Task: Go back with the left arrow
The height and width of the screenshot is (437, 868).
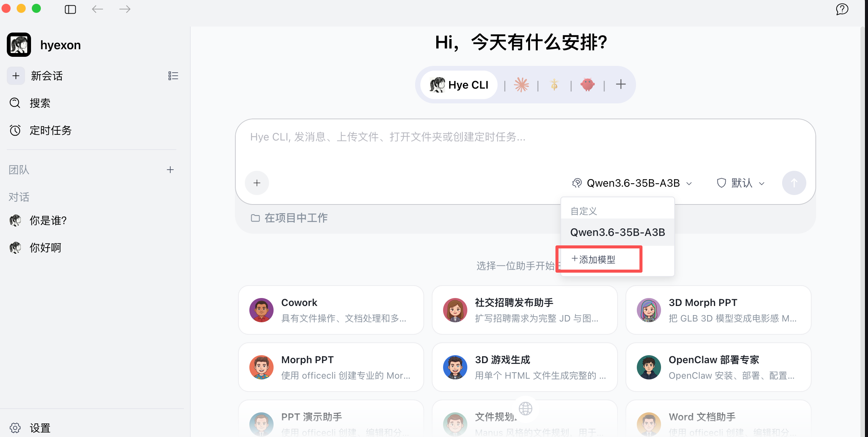Action: click(97, 9)
